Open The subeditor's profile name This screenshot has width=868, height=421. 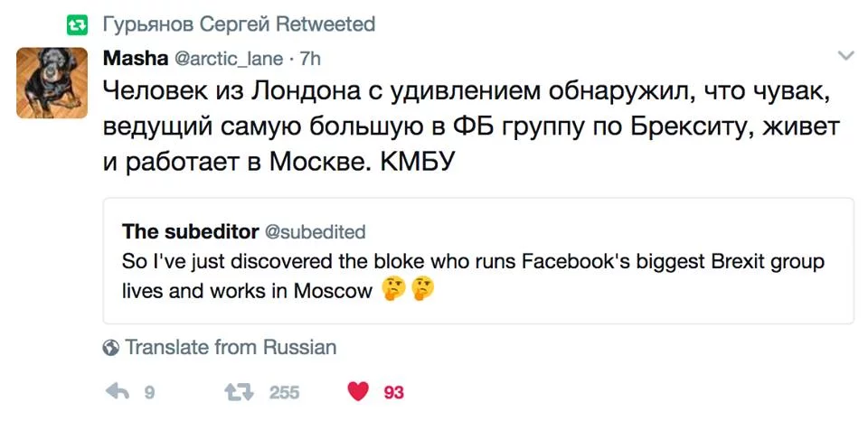[188, 232]
